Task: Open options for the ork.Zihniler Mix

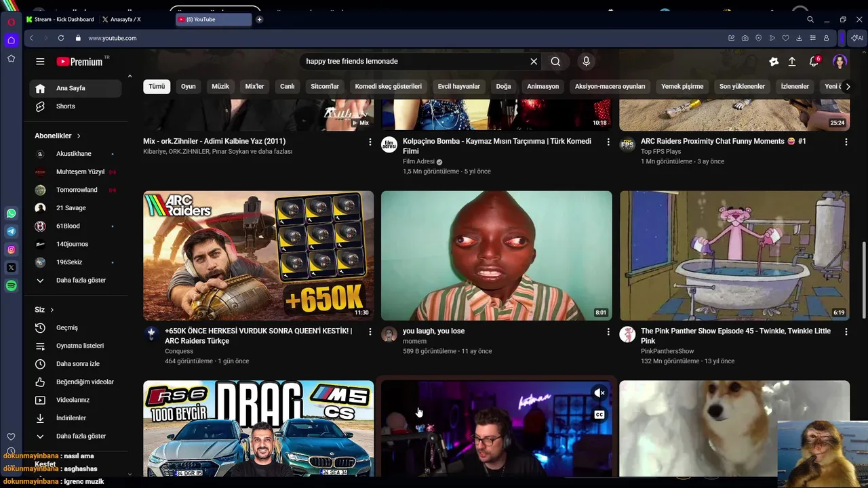Action: pos(370,142)
